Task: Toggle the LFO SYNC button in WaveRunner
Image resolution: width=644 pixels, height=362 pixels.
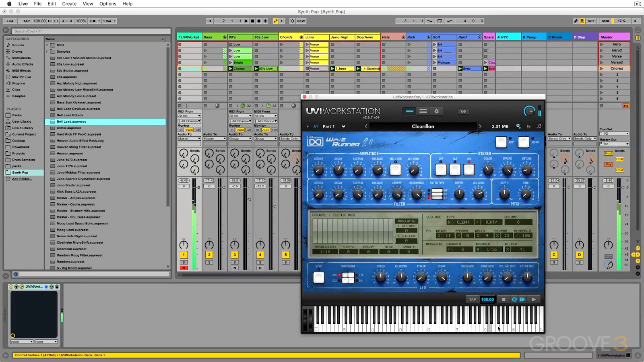Action: pyautogui.click(x=318, y=277)
